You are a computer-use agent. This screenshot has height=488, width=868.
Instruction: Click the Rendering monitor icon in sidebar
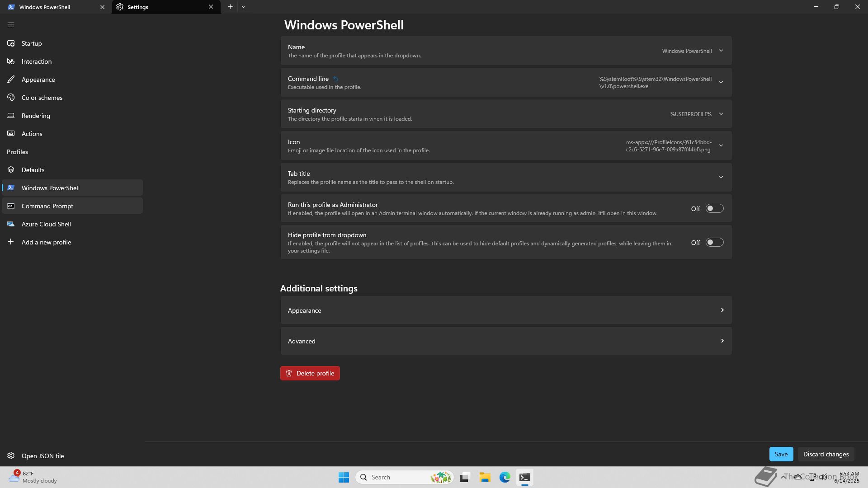tap(11, 116)
